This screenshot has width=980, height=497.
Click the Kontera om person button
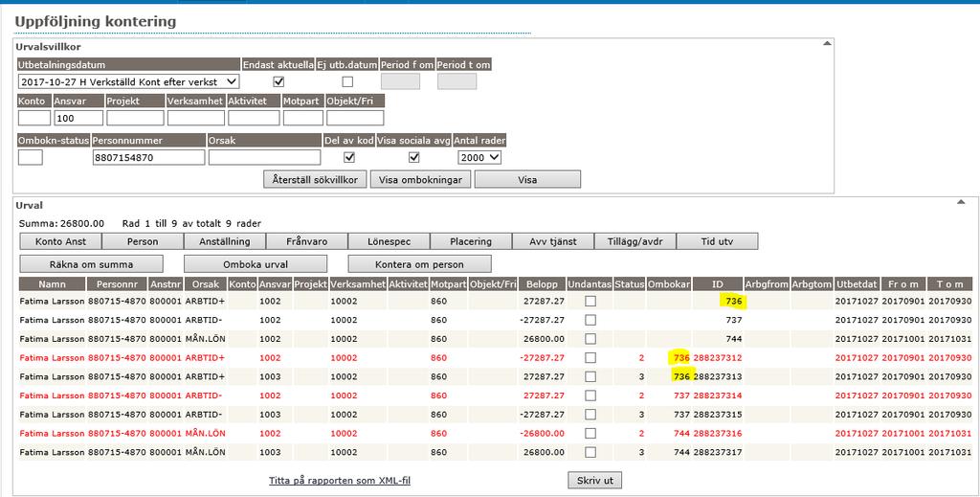tap(419, 263)
